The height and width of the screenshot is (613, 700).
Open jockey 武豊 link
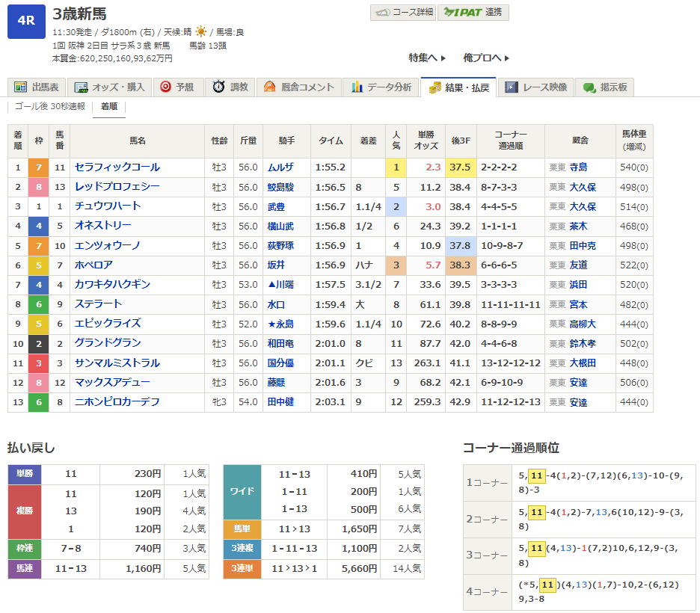click(277, 206)
